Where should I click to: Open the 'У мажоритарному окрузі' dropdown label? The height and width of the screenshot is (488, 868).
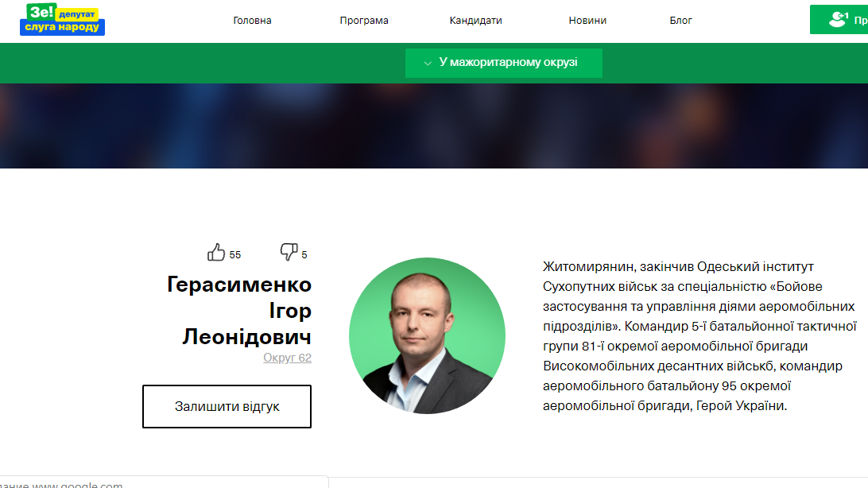(x=508, y=62)
